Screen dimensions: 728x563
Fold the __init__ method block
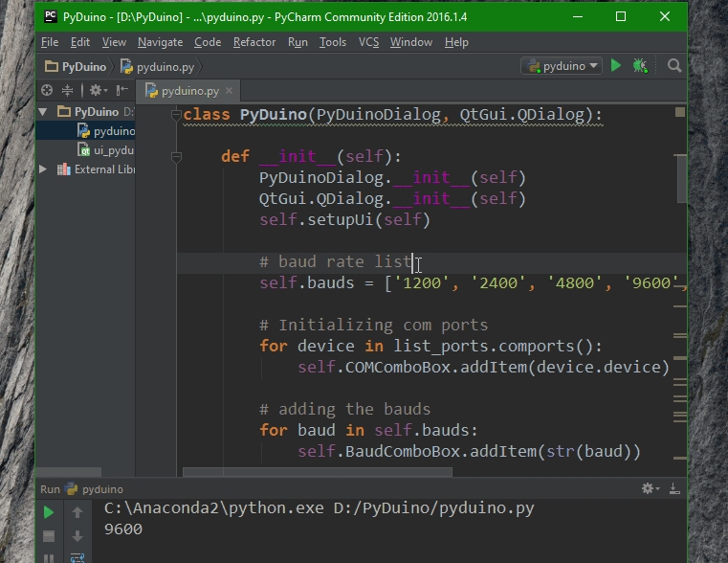pyautogui.click(x=176, y=157)
